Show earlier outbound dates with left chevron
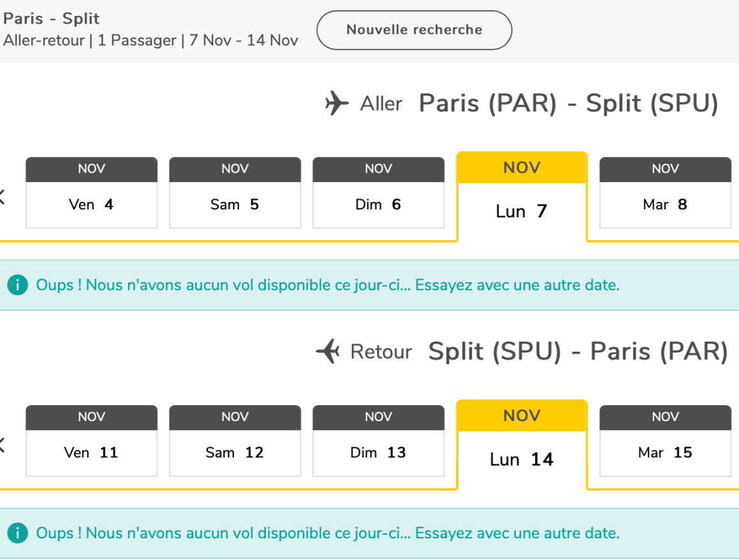Viewport: 739px width, 560px height. click(2, 198)
